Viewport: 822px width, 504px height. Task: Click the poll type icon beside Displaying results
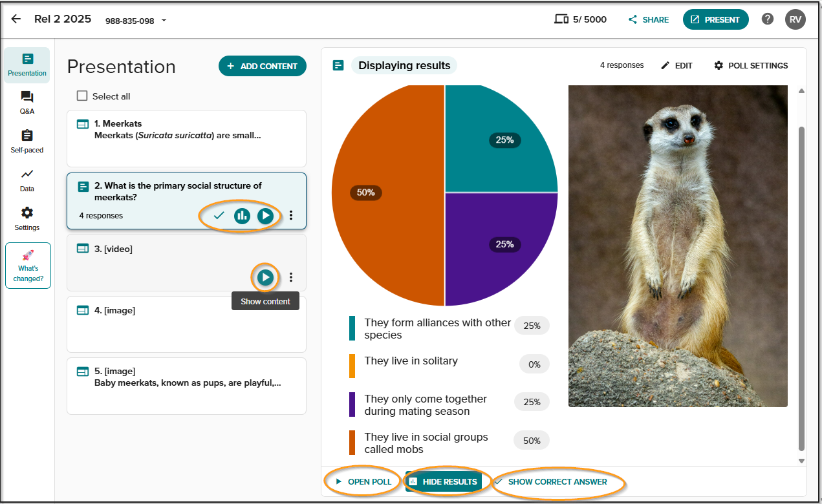point(338,65)
